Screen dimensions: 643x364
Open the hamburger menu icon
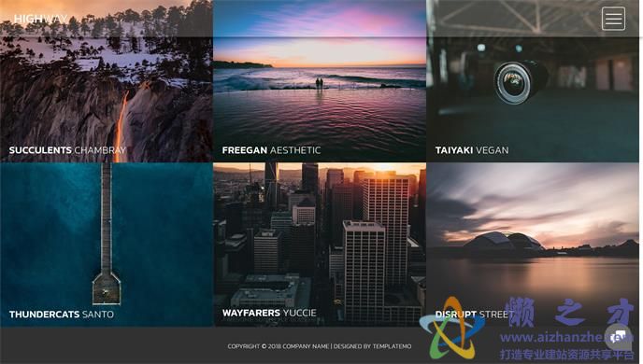(x=613, y=19)
